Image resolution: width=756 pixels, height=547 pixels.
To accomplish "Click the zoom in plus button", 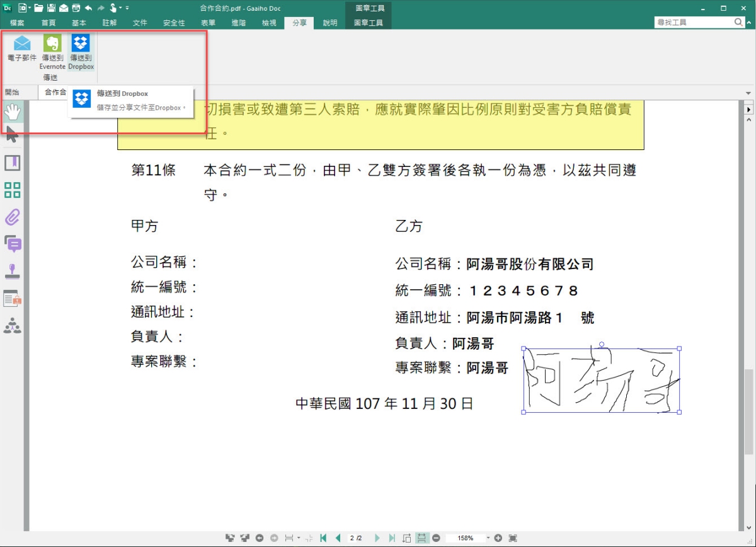I will 498,538.
